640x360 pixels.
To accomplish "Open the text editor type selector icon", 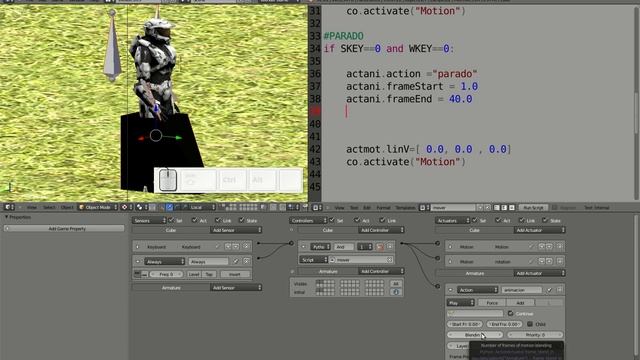I will pyautogui.click(x=317, y=207).
